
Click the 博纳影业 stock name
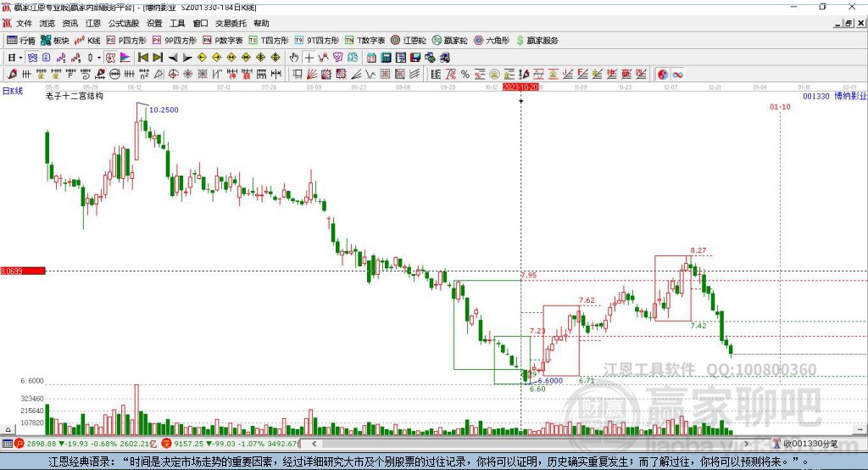[x=849, y=97]
